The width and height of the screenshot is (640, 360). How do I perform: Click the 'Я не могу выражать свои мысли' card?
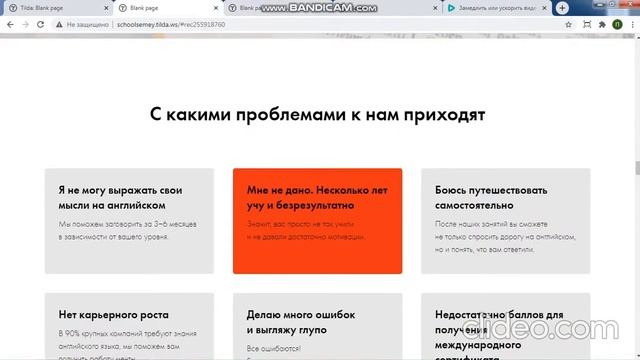(129, 221)
